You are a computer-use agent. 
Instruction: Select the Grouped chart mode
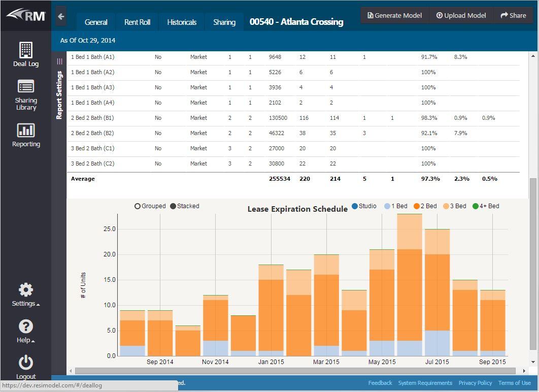[138, 206]
